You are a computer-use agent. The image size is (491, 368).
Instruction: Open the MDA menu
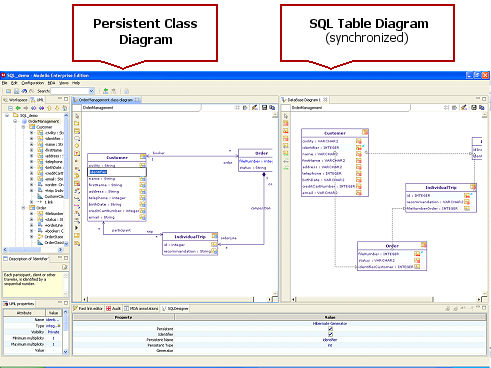[51, 83]
